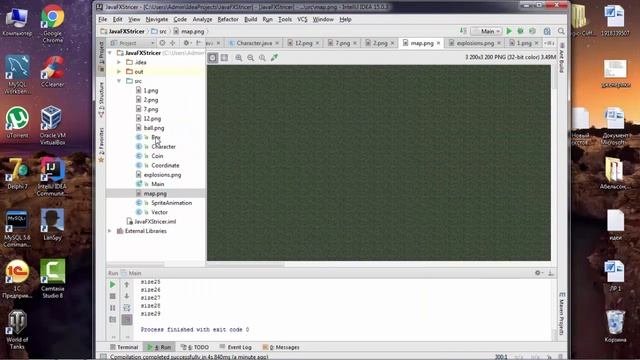The width and height of the screenshot is (640, 360).
Task: Move down the stack trace in Run panel
Action: click(x=127, y=296)
